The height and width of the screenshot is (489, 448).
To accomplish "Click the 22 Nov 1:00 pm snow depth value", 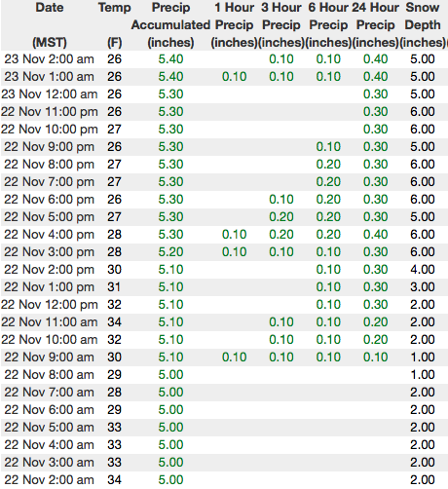I will pyautogui.click(x=423, y=287).
